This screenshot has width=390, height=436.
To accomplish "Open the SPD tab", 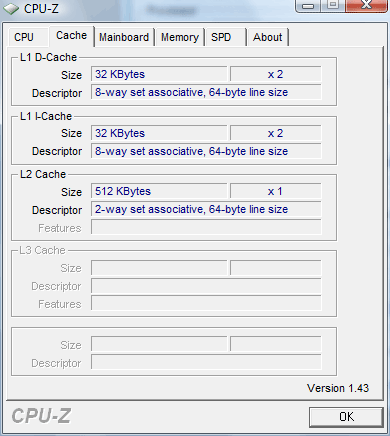I will [x=225, y=37].
